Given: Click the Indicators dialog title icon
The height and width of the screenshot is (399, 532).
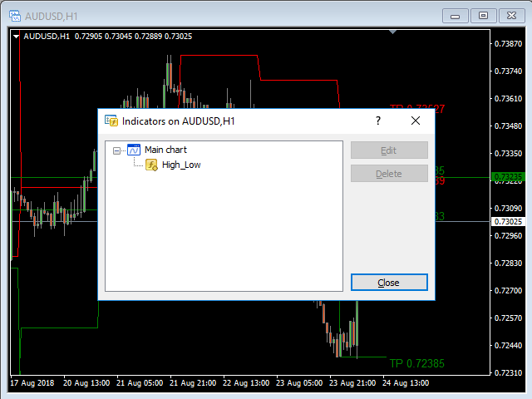Looking at the screenshot, I should (111, 121).
